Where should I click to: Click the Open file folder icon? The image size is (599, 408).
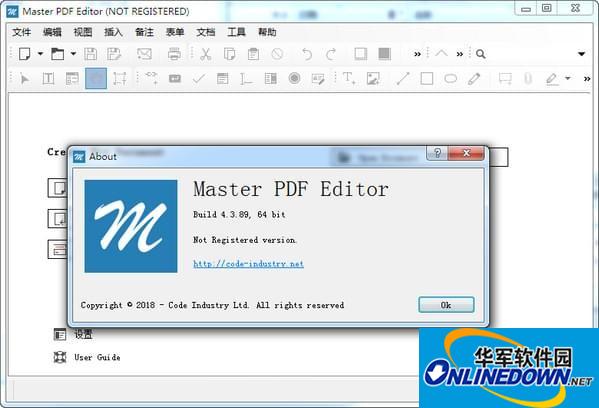point(58,54)
